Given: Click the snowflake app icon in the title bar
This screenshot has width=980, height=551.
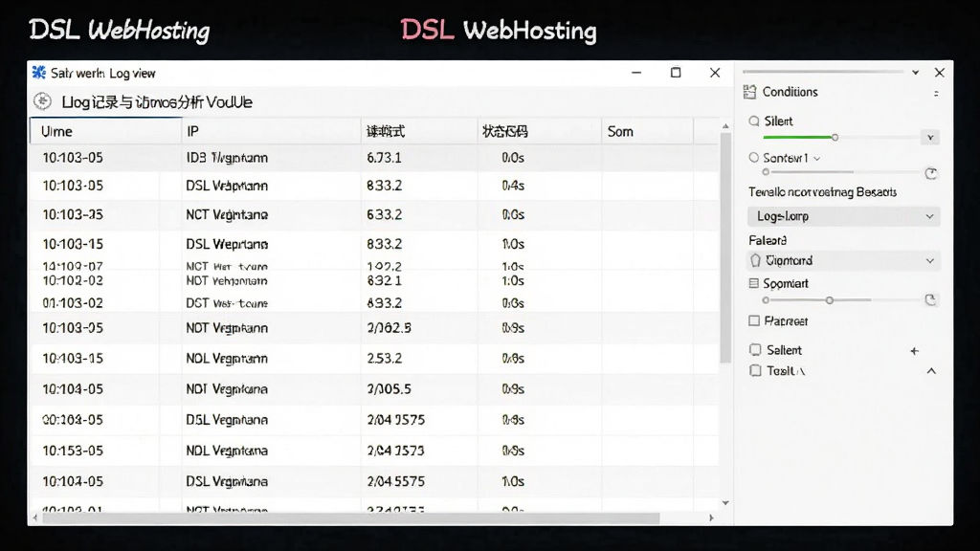Looking at the screenshot, I should pyautogui.click(x=38, y=73).
